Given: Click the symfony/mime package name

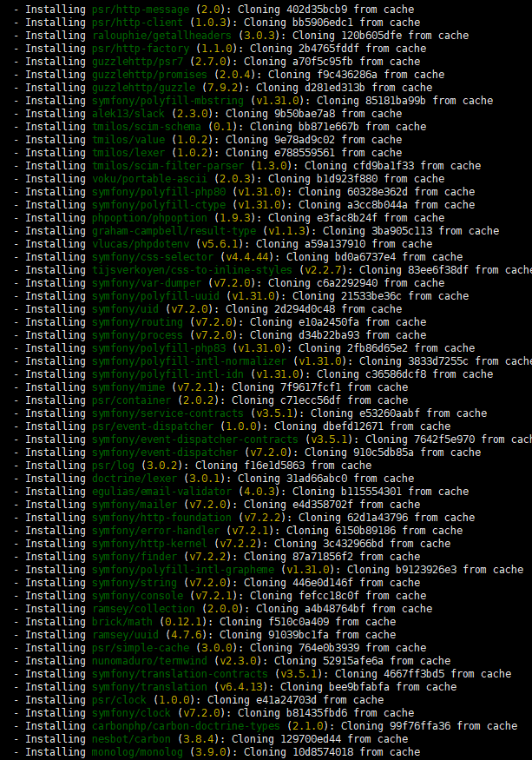Looking at the screenshot, I should [x=128, y=388].
